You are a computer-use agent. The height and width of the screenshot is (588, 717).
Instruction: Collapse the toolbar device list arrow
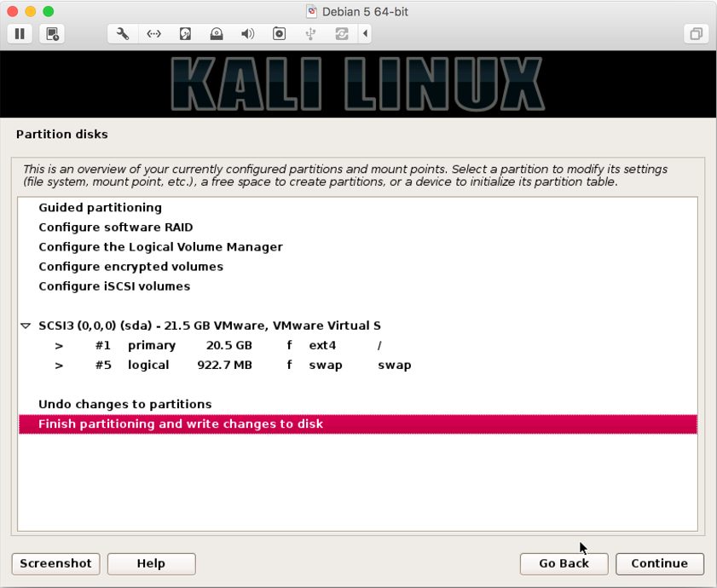pos(365,34)
